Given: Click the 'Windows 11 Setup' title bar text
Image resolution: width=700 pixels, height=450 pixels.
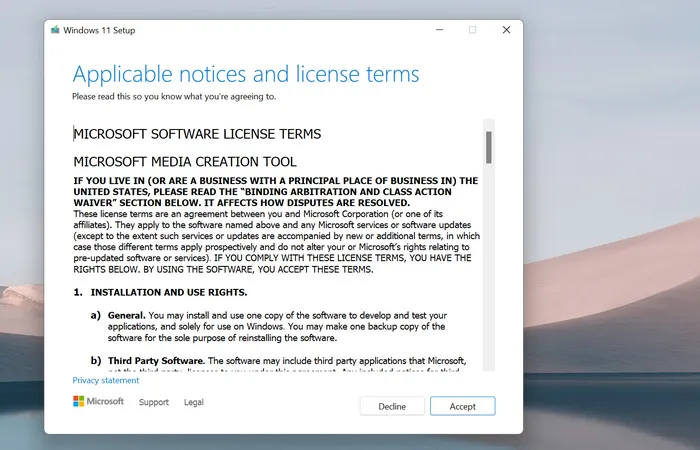Looking at the screenshot, I should 99,30.
